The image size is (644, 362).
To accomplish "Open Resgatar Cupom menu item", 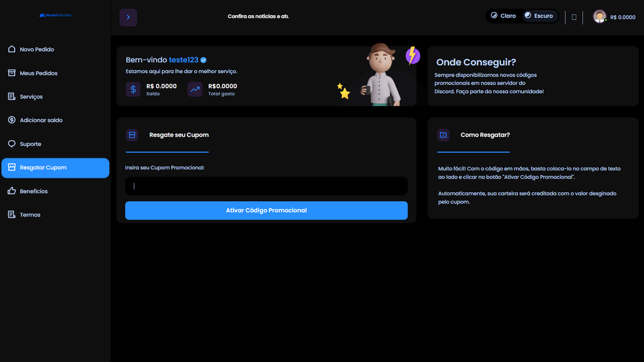I will [55, 168].
